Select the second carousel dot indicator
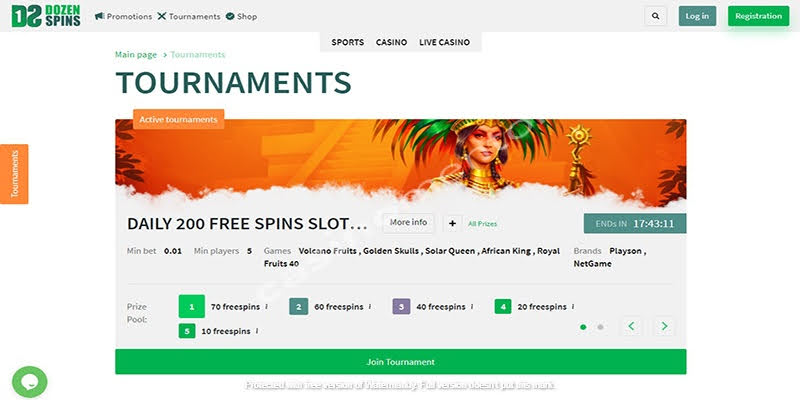 click(601, 327)
